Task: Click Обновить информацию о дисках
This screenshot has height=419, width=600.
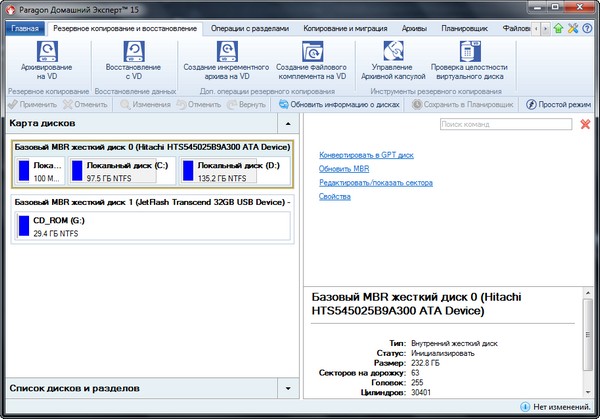Action: (x=339, y=104)
